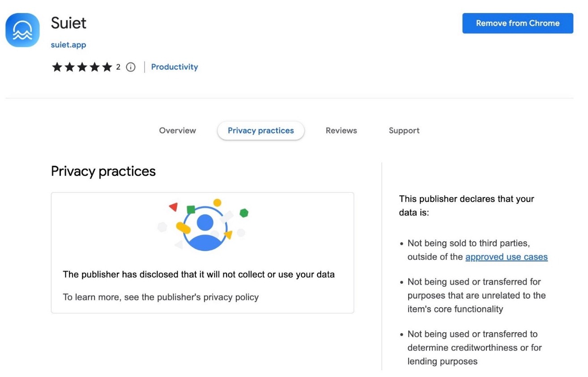Click the user privacy illustration
Viewport: 588px width, 377px height.
point(203,226)
